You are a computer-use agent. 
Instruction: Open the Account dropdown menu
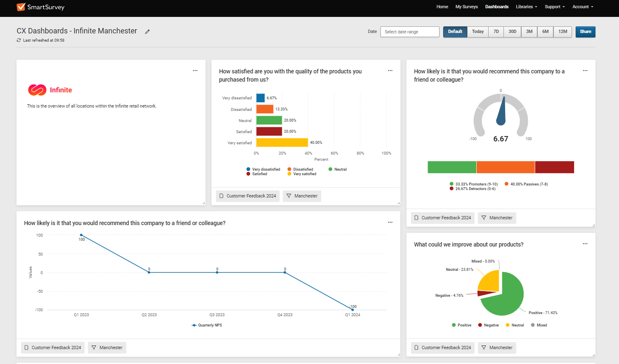tap(582, 7)
